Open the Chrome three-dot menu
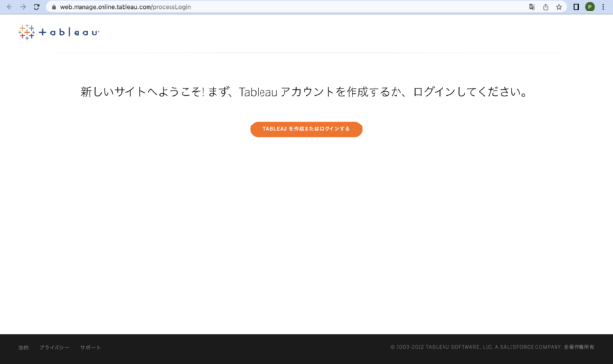 (603, 7)
